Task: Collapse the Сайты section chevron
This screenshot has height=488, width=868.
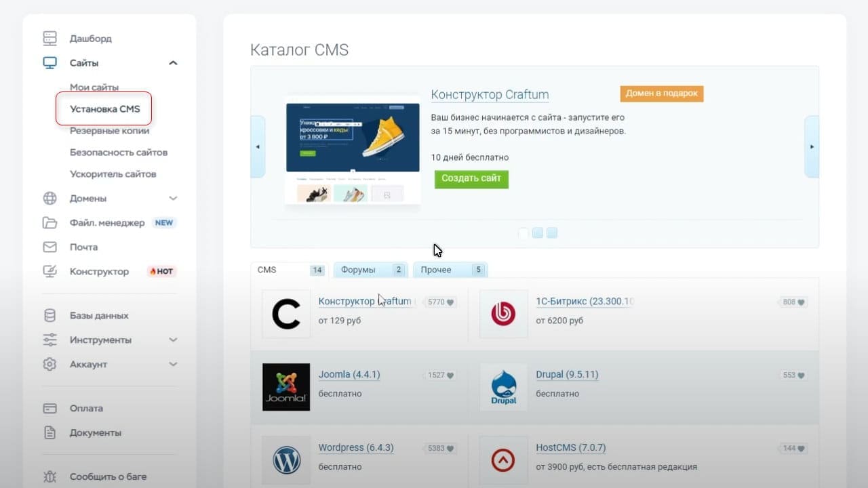Action: coord(173,63)
